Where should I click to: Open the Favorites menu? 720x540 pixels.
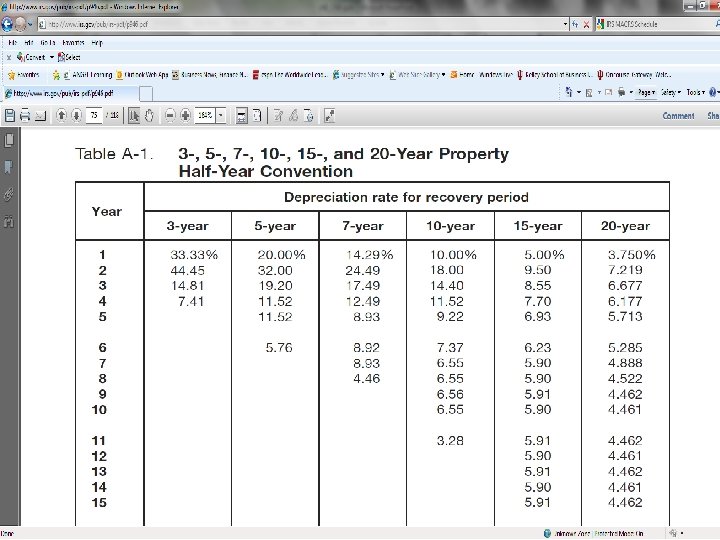[73, 43]
